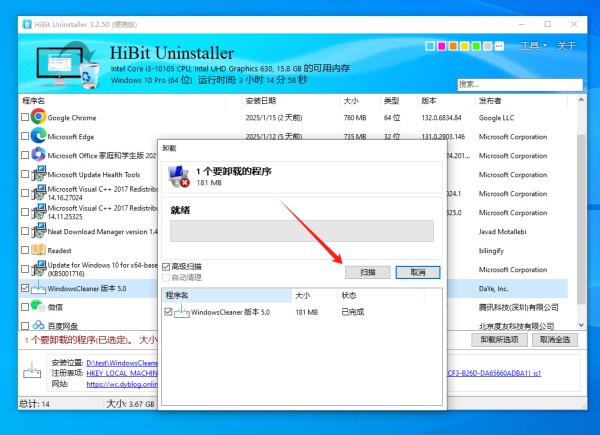Viewport: 600px width, 435px height.
Task: Click the WindowsCleaner icon in uninstall dialog list
Action: click(x=182, y=311)
